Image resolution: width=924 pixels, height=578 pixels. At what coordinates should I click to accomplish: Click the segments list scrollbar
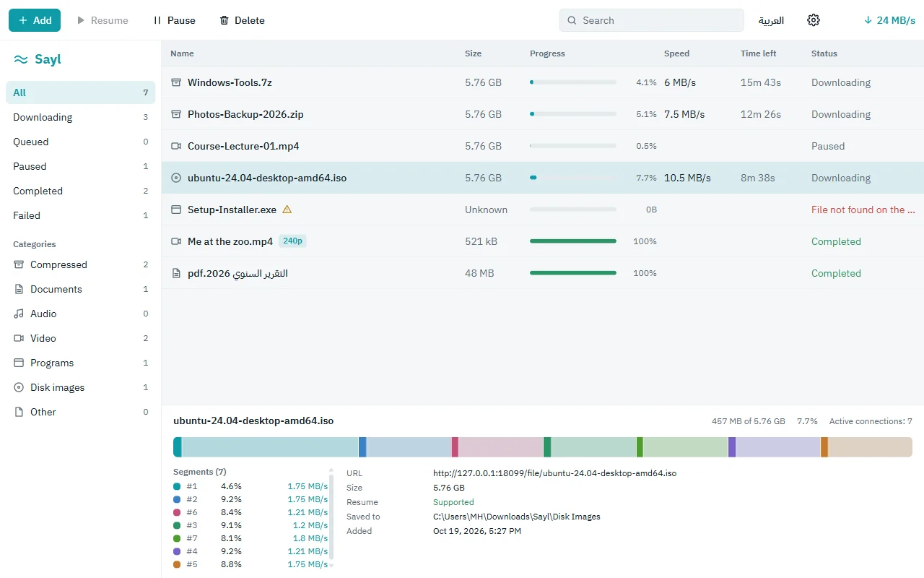tap(332, 518)
